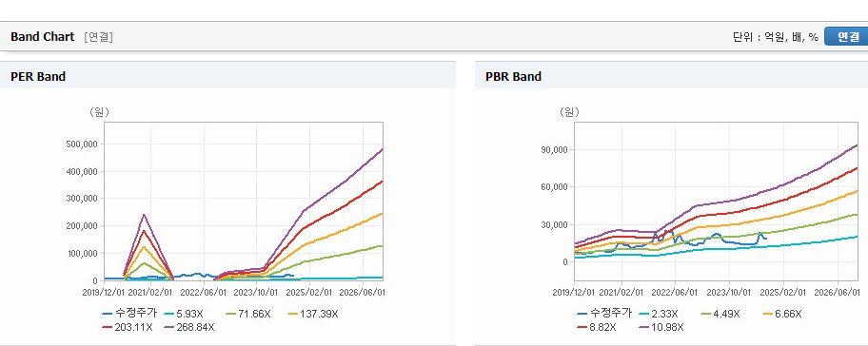Toggle 수정주가 series in PBR Band legend
The height and width of the screenshot is (346, 868).
(604, 314)
